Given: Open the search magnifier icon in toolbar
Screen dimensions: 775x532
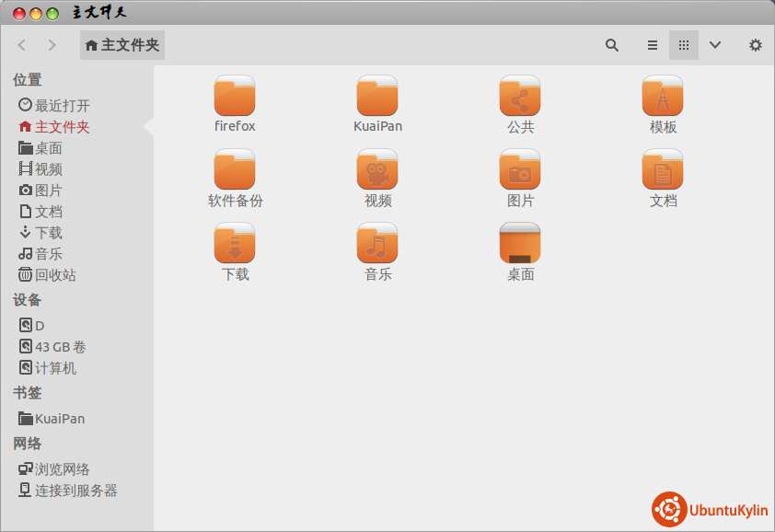Looking at the screenshot, I should (x=612, y=45).
